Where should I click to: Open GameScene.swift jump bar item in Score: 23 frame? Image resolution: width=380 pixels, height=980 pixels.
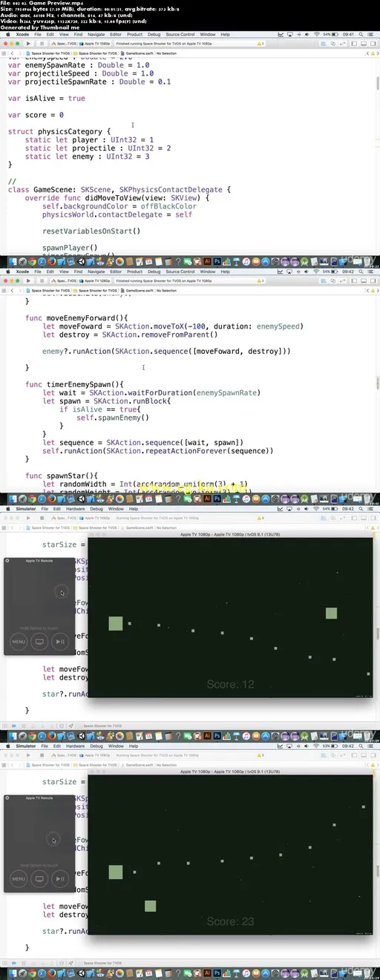(140, 765)
